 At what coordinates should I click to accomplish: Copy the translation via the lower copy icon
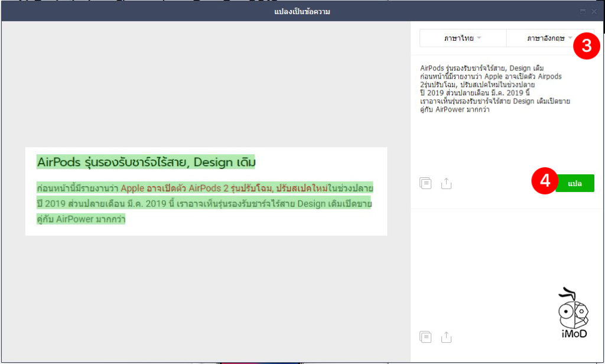425,337
